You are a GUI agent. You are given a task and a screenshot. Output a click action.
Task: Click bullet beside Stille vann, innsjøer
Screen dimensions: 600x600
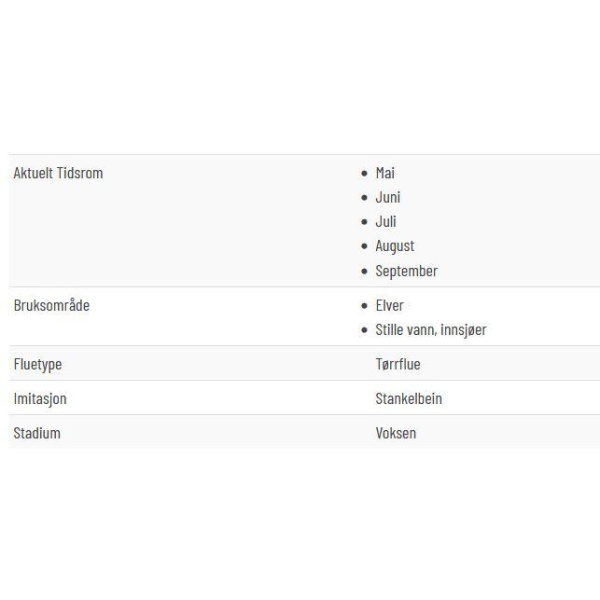coord(364,330)
